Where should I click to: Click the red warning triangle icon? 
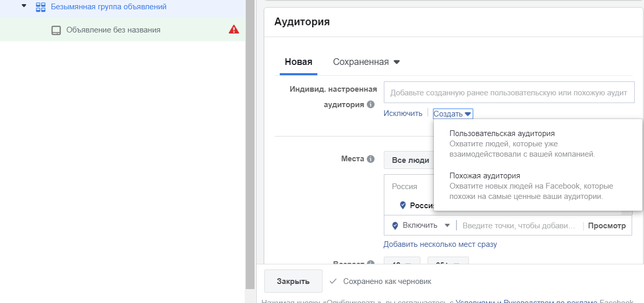(x=234, y=30)
